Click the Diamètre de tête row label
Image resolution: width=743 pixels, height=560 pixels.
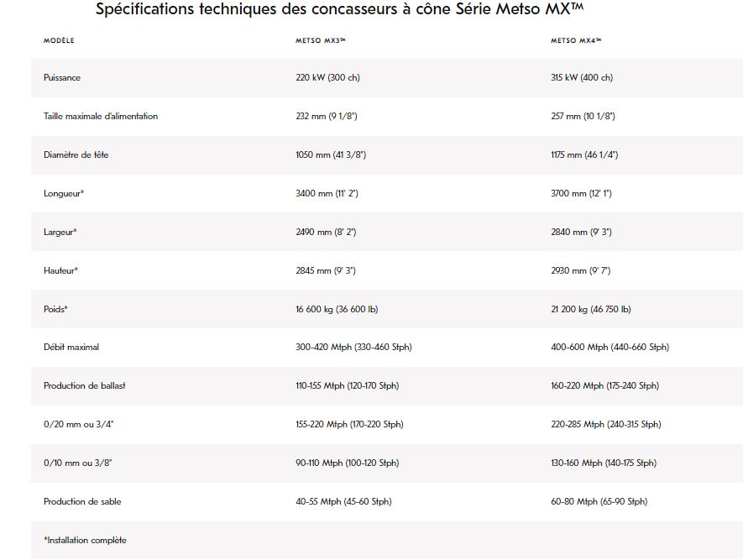click(76, 155)
